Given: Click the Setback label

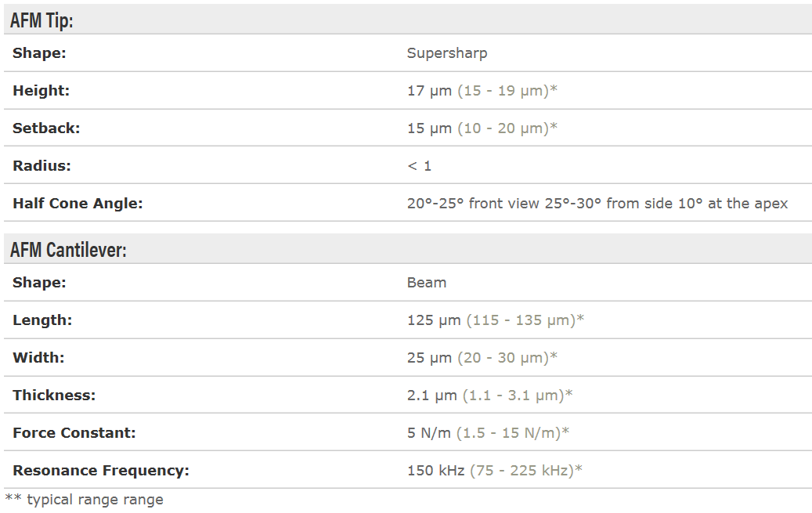Looking at the screenshot, I should [x=46, y=128].
